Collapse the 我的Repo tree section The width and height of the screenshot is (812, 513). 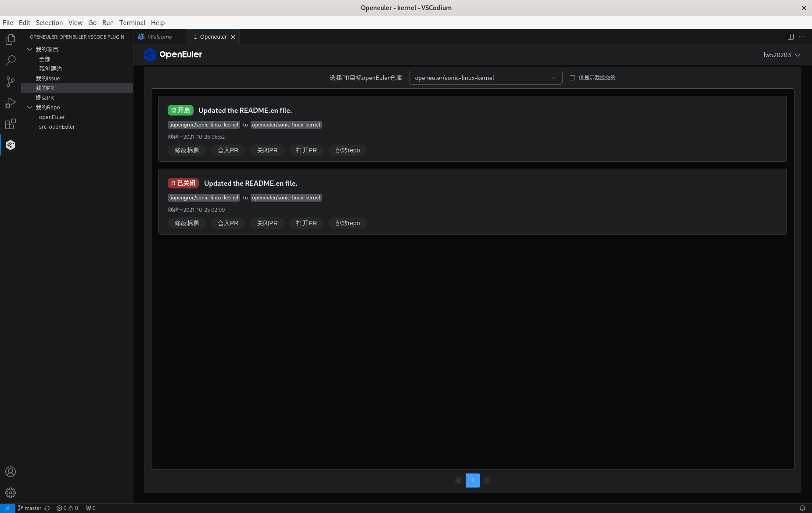click(29, 107)
